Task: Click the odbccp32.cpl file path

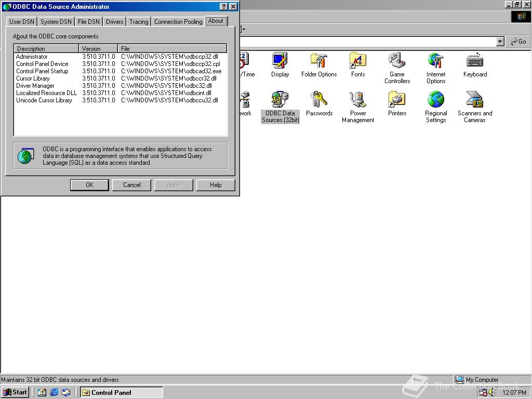Action: click(170, 64)
